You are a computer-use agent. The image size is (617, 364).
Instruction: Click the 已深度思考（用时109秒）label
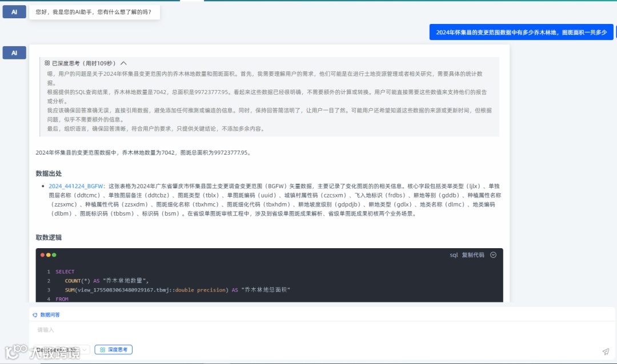point(84,63)
